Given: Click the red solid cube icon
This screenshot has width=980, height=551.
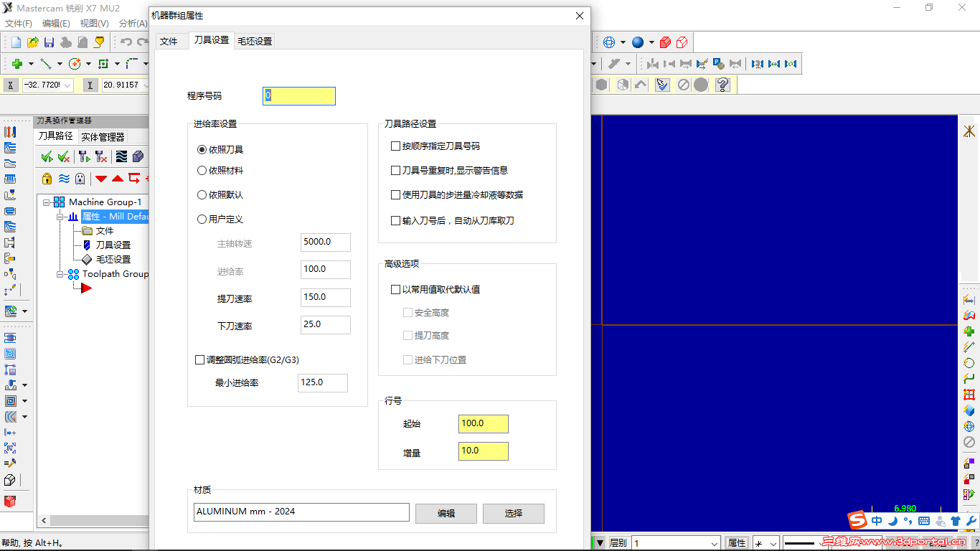Looking at the screenshot, I should tap(665, 42).
